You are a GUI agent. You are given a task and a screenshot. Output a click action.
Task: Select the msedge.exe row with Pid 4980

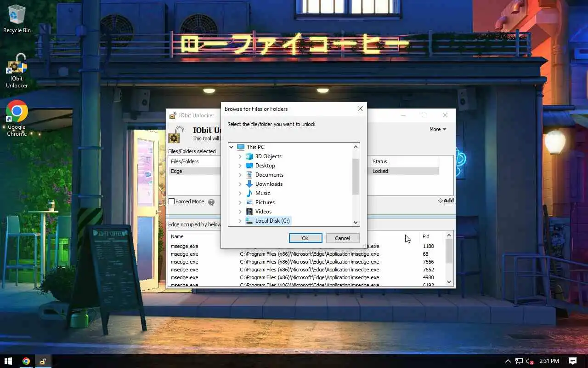pos(306,277)
